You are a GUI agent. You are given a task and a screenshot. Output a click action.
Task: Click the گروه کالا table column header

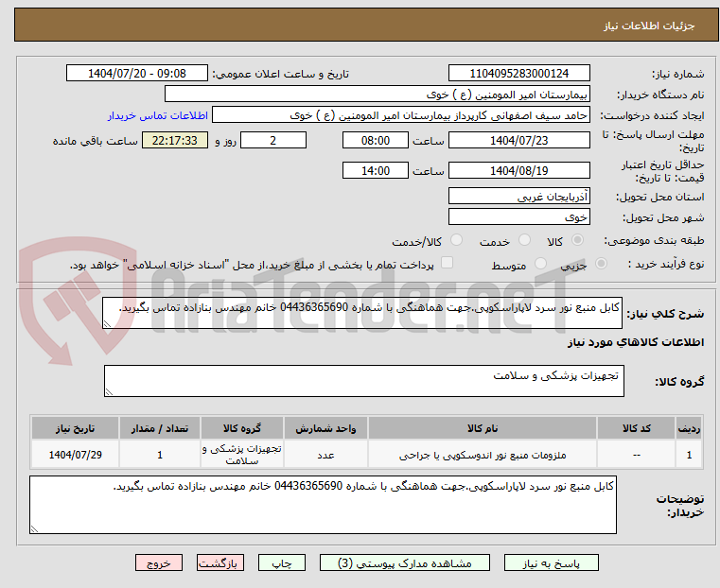click(x=242, y=428)
